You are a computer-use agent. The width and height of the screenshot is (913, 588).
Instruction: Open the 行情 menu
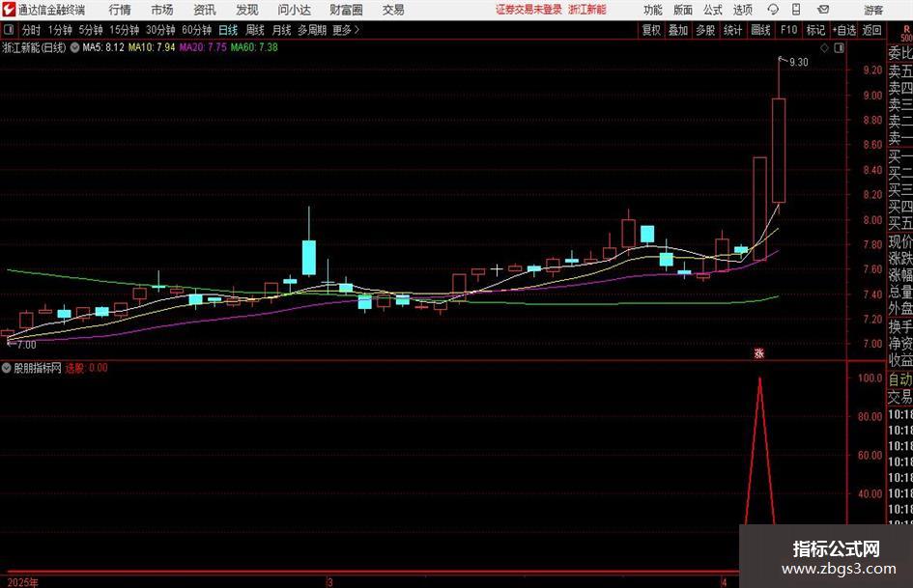pyautogui.click(x=120, y=10)
